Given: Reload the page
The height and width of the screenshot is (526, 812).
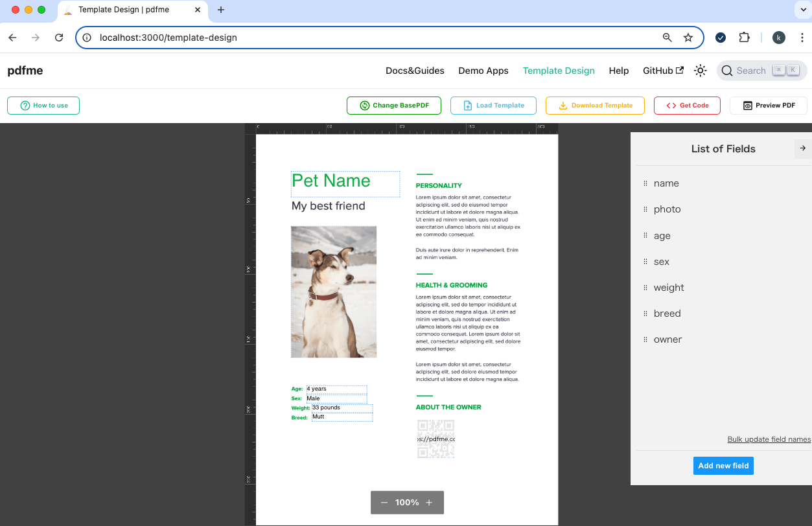Looking at the screenshot, I should [59, 38].
